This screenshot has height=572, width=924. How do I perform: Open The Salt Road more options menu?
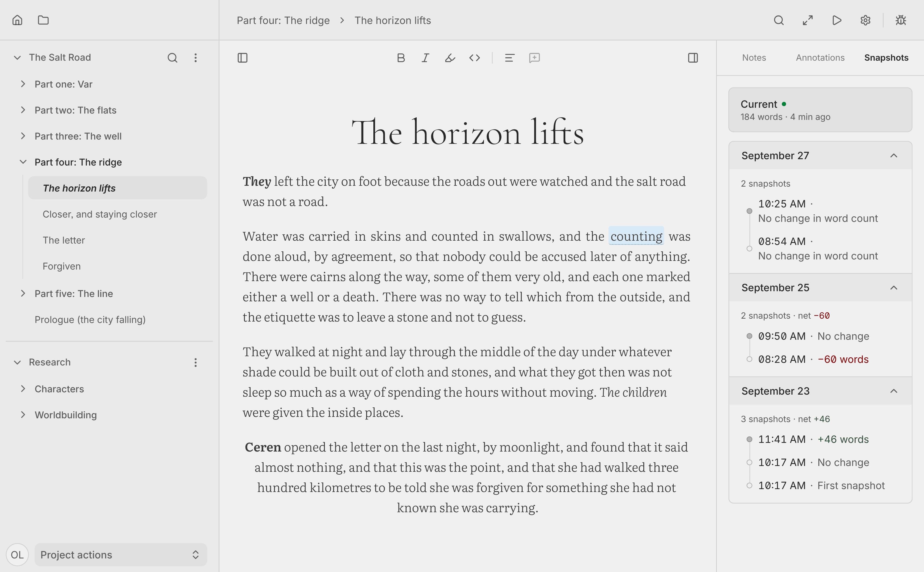[x=195, y=57]
